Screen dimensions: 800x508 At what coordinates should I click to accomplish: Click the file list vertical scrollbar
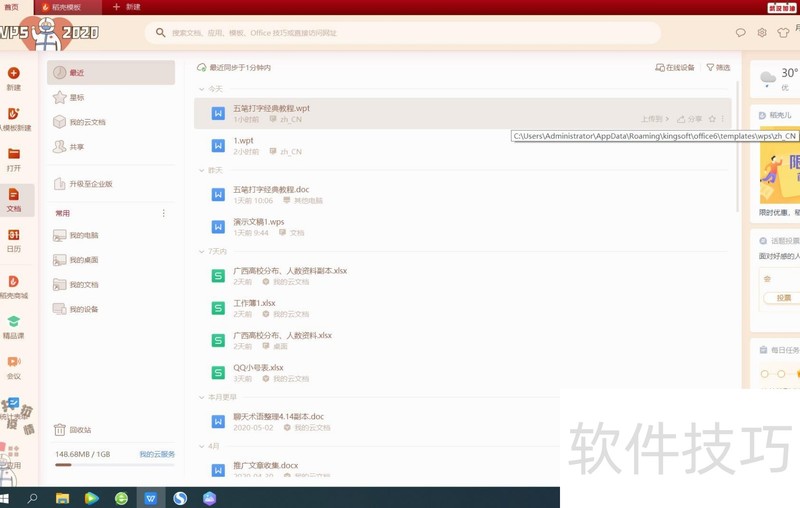pyautogui.click(x=737, y=146)
